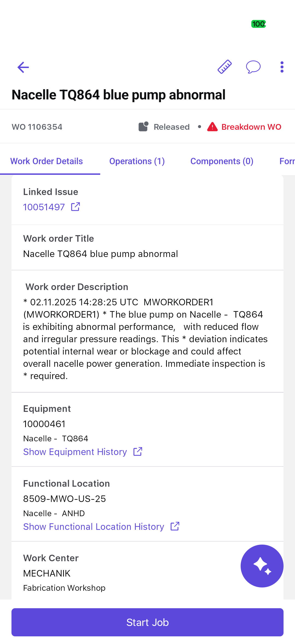Tap the battery indicator in status bar
This screenshot has width=295, height=644.
coord(258,24)
